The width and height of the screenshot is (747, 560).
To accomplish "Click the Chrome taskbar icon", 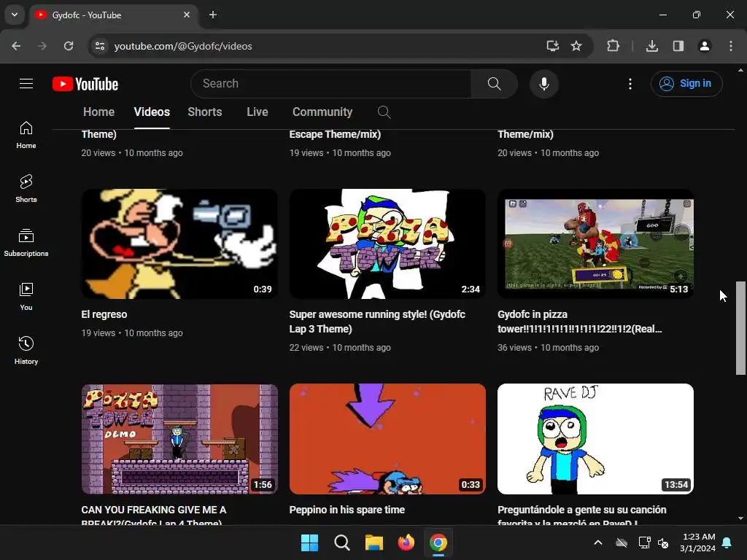I will point(438,542).
